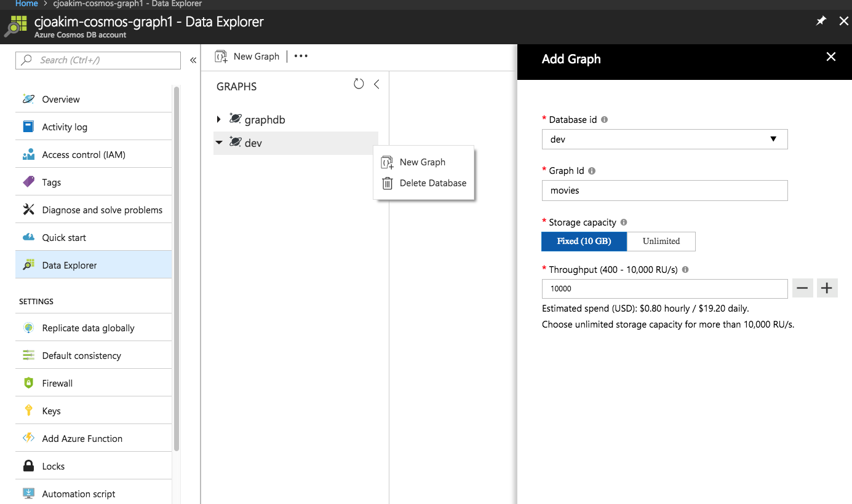Click the New Graph toolbar icon
The image size is (852, 504).
pyautogui.click(x=221, y=57)
